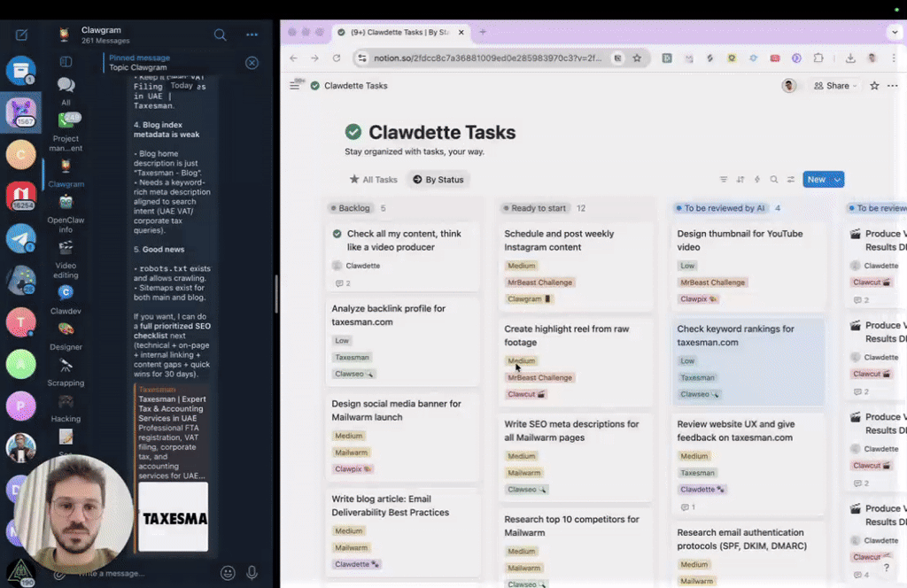Open the OpenClaw info topic

click(66, 214)
